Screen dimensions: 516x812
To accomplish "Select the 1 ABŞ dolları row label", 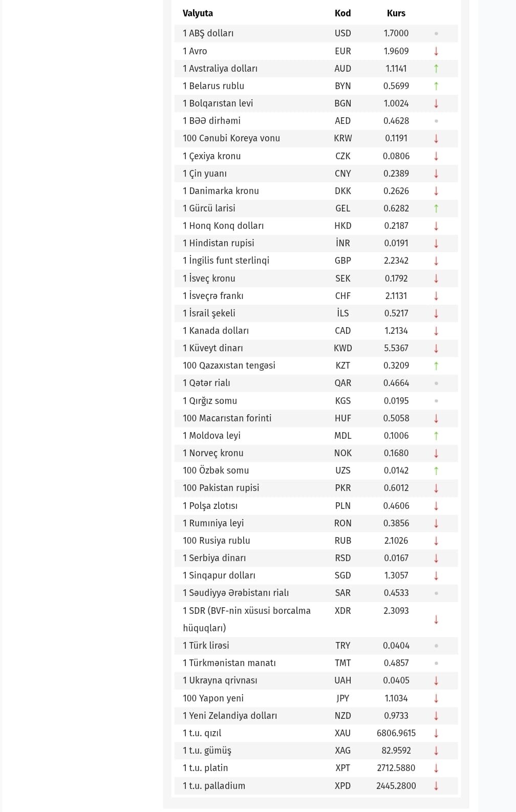I will coord(208,33).
